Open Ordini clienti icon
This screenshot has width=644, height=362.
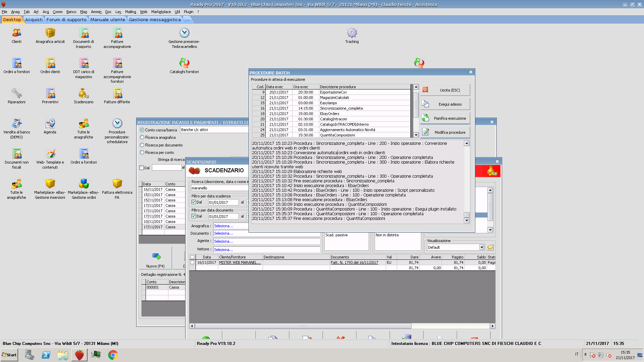[50, 63]
